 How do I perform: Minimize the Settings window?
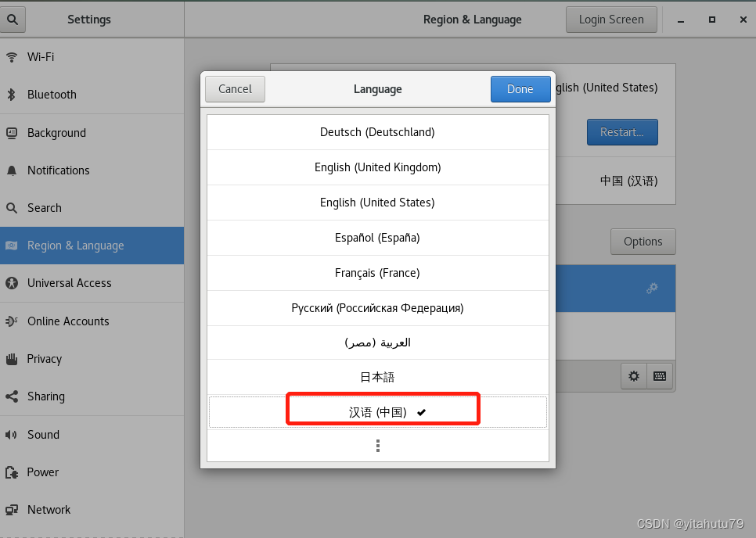click(x=681, y=20)
